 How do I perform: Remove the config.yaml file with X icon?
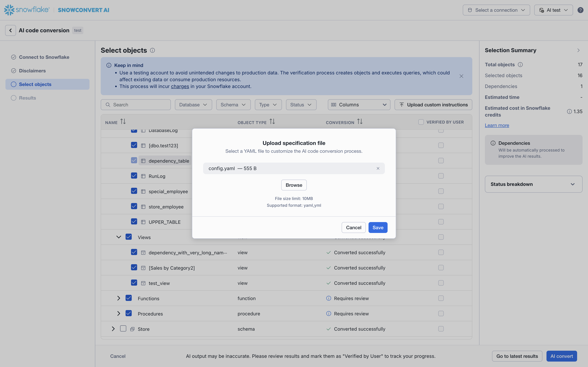click(x=378, y=168)
